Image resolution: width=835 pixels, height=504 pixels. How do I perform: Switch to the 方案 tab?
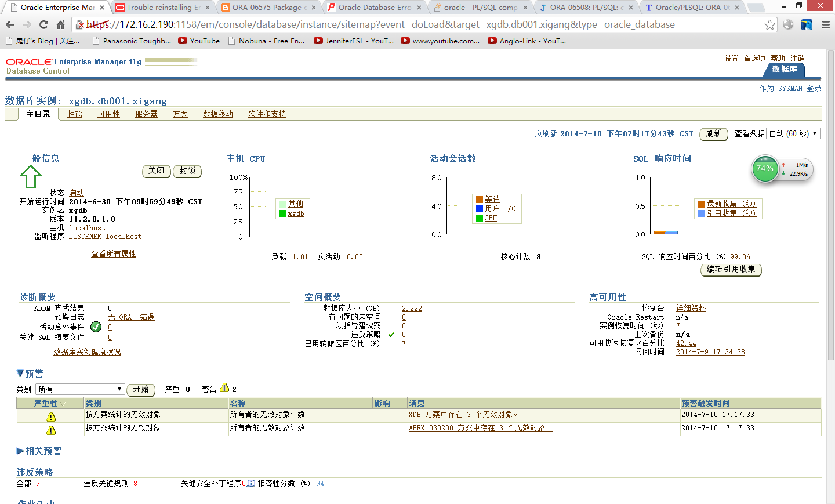pos(180,114)
